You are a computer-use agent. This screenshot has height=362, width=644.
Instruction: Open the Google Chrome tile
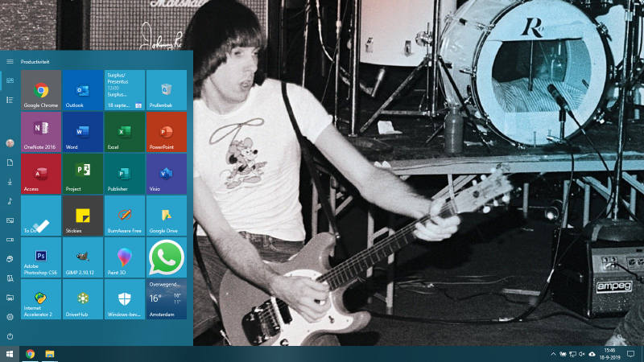tap(41, 90)
